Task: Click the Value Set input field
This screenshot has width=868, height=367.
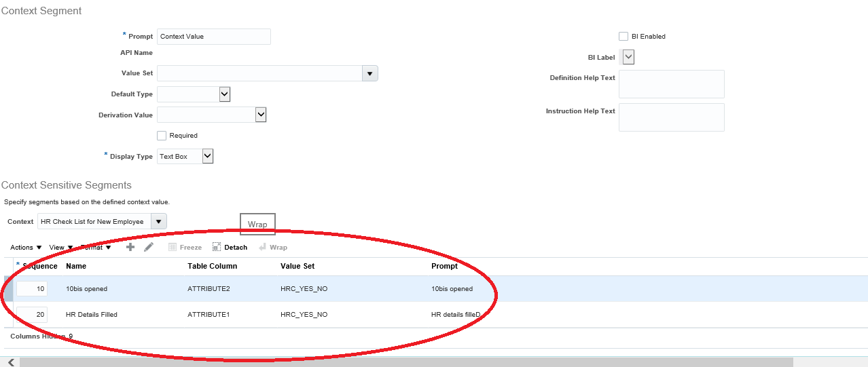Action: tap(259, 73)
